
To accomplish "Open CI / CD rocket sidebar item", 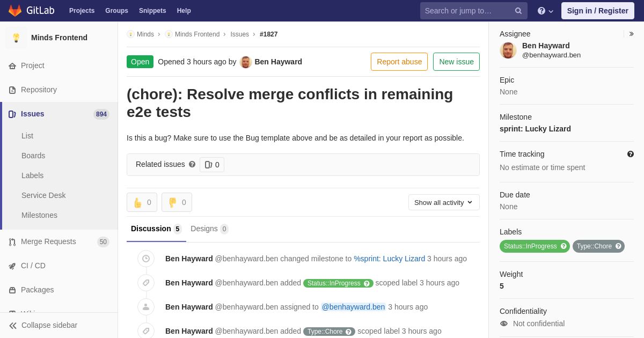I will coord(33,266).
